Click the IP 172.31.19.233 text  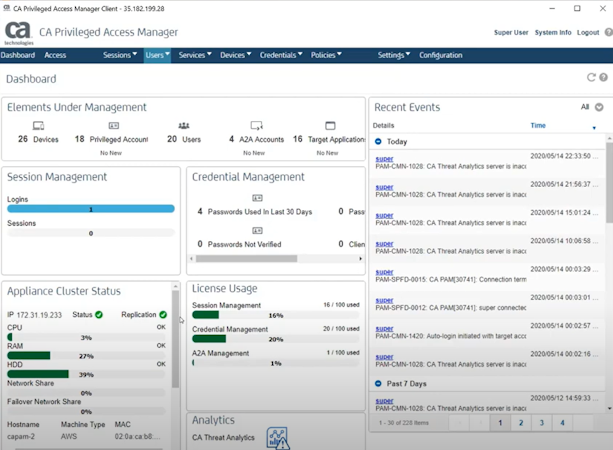point(34,315)
